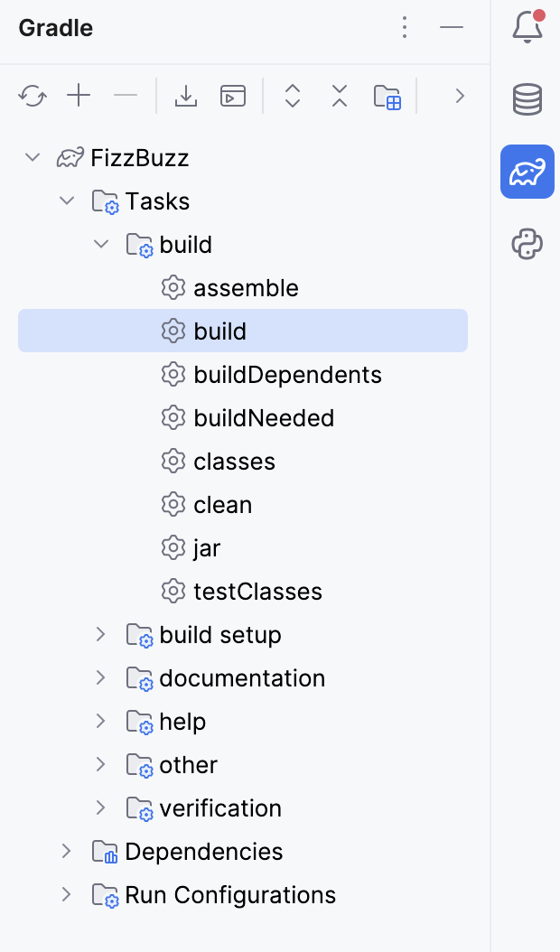Hide the Gradle panel with minimize
The width and height of the screenshot is (560, 952).
coord(452,28)
